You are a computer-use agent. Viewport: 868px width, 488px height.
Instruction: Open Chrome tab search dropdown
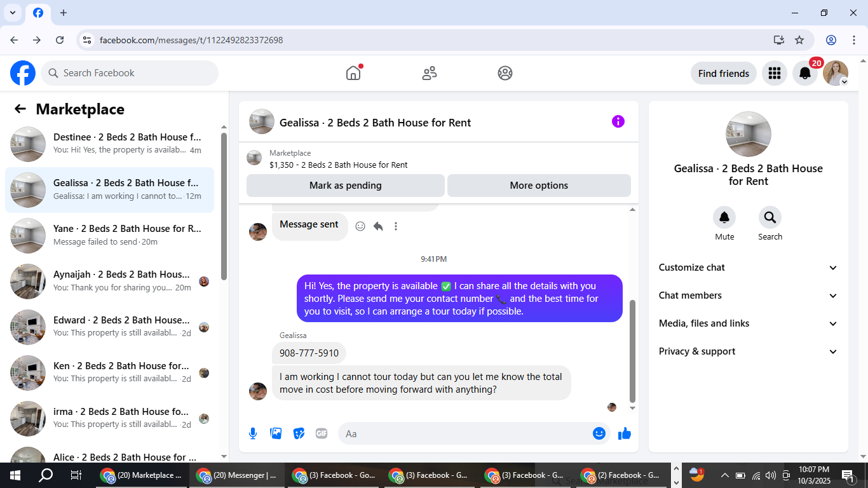coord(13,13)
